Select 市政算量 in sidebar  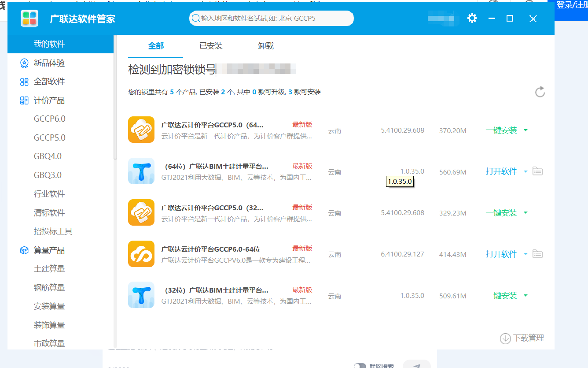tap(49, 343)
